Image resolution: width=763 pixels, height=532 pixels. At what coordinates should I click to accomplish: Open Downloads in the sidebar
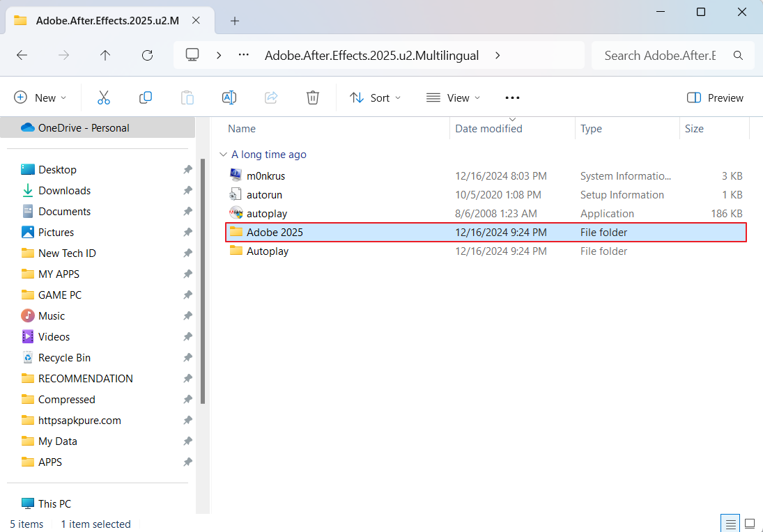pos(64,191)
